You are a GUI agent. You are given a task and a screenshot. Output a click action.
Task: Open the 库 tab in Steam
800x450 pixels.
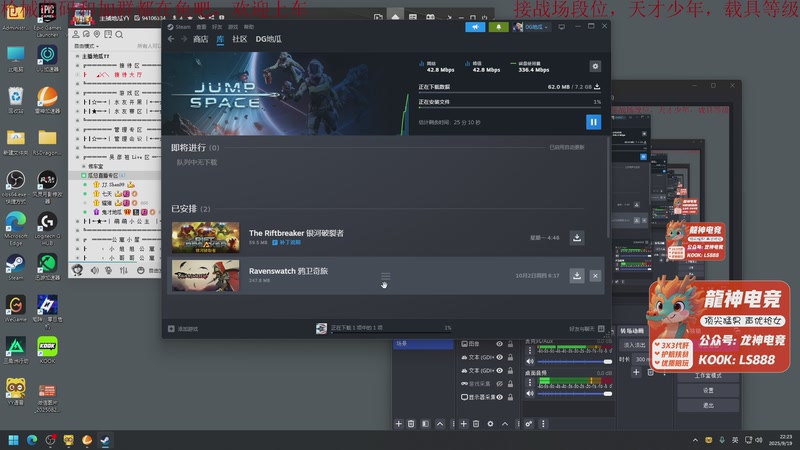(220, 39)
